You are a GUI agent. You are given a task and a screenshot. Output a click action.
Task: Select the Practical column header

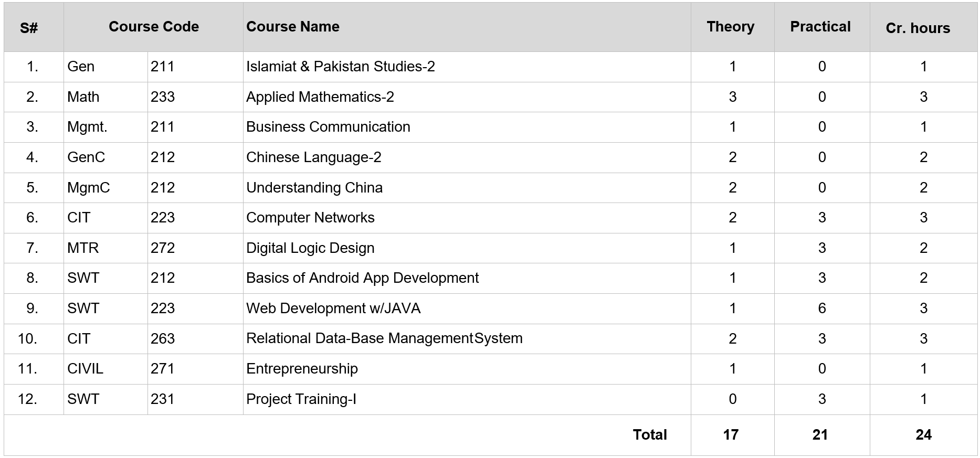pyautogui.click(x=821, y=27)
